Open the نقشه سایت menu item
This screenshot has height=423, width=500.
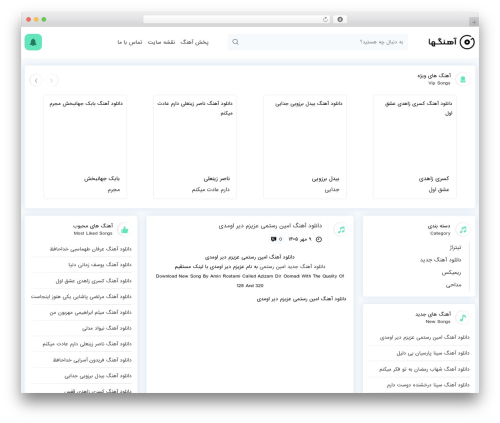(x=161, y=42)
